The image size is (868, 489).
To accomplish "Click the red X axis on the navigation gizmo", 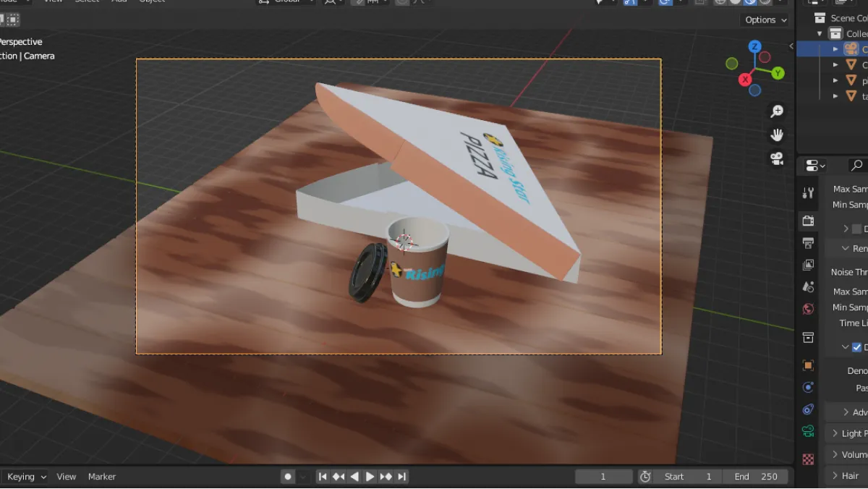I will tap(745, 80).
